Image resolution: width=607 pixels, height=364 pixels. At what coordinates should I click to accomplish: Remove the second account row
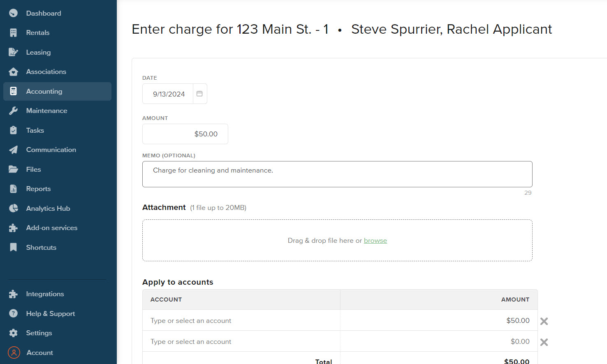(544, 341)
